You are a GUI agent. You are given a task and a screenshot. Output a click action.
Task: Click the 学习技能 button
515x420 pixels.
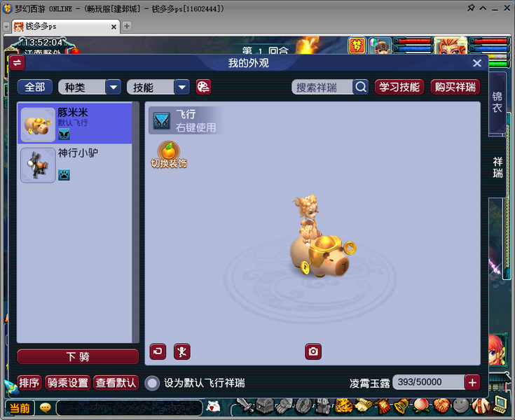click(x=399, y=87)
